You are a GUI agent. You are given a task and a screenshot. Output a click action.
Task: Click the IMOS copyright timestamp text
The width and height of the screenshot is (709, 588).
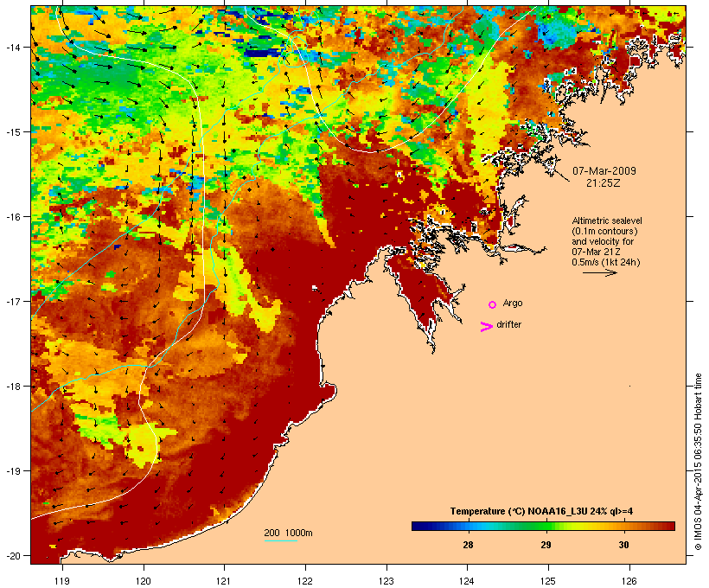pyautogui.click(x=698, y=462)
